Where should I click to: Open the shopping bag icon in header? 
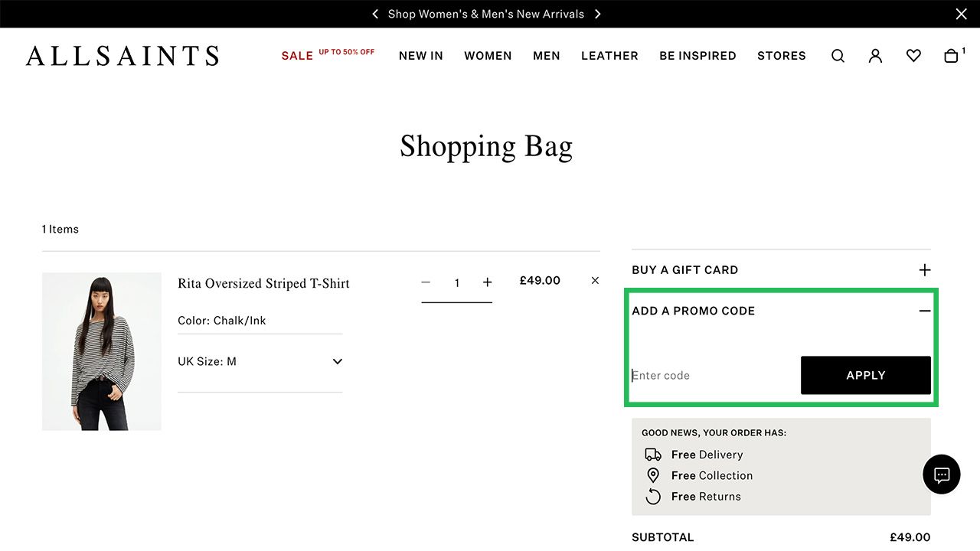click(952, 56)
